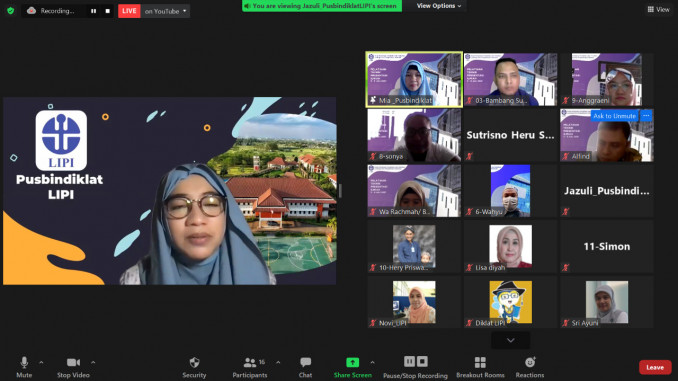Click the red LIVE indicator

point(129,11)
